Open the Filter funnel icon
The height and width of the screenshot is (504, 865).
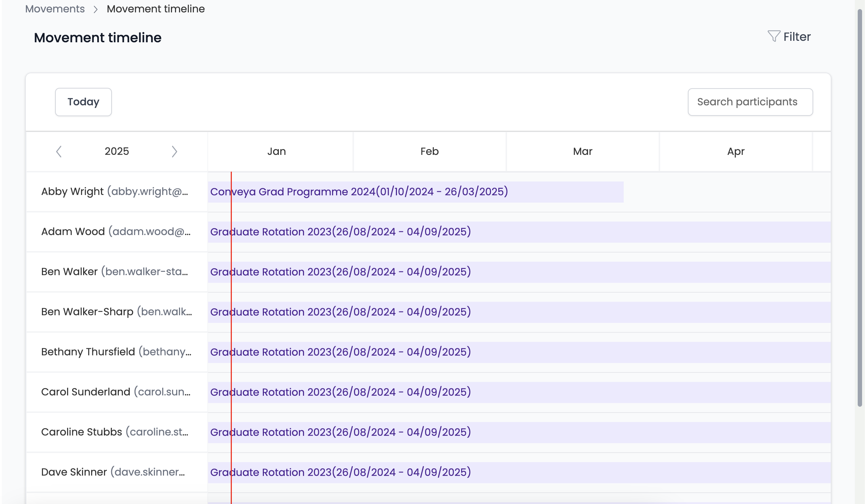tap(774, 36)
